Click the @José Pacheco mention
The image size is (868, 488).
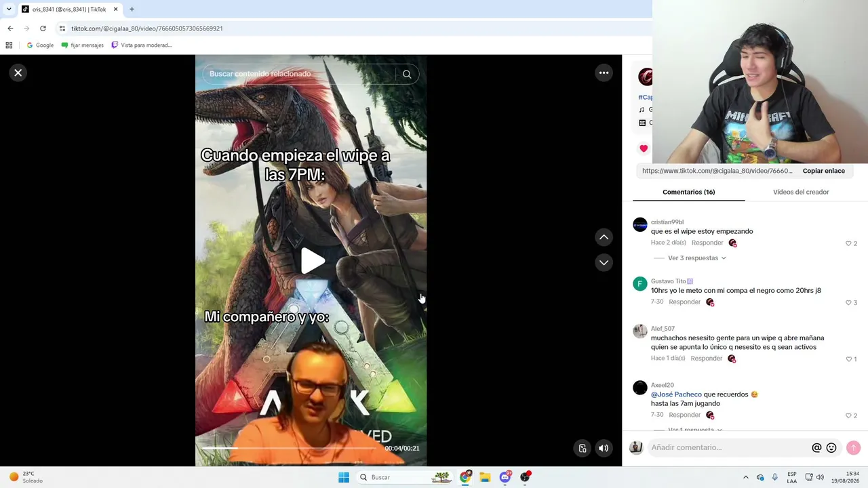pos(676,394)
